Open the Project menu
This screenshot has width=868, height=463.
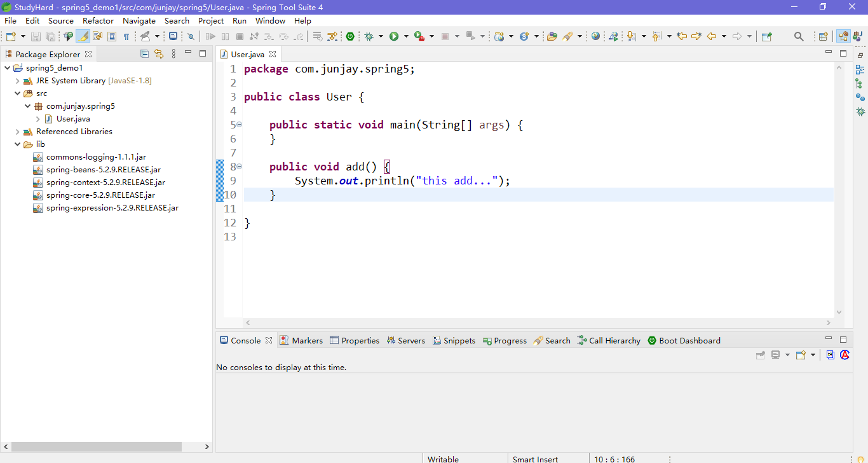point(211,21)
